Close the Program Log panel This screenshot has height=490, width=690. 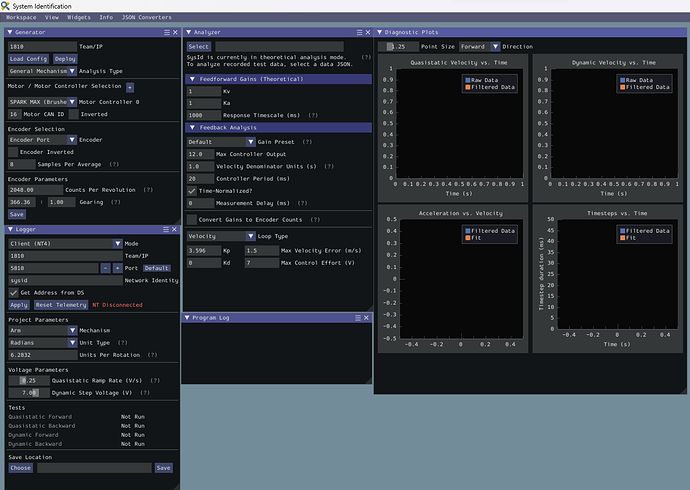366,318
